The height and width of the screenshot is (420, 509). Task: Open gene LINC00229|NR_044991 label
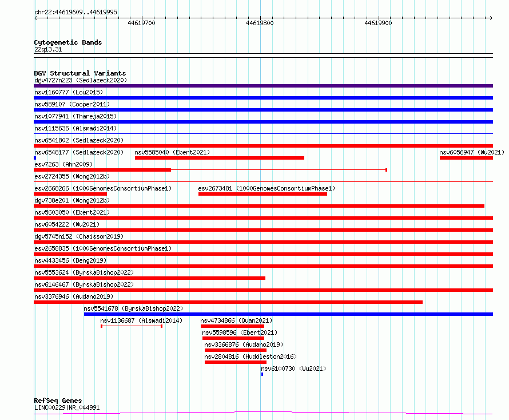click(x=67, y=407)
